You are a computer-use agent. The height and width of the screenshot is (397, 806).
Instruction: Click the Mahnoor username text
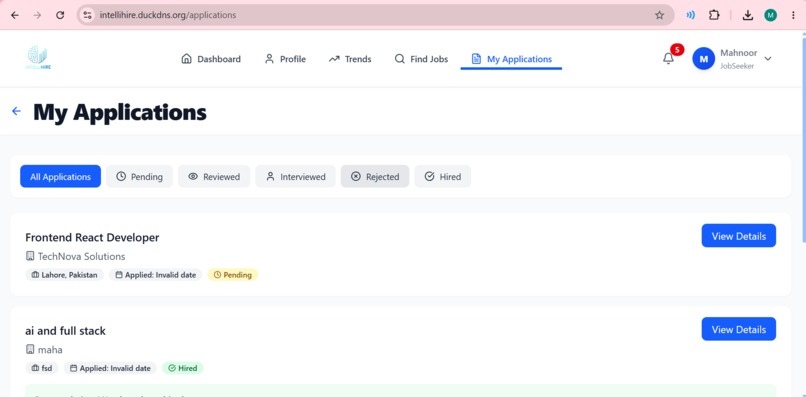pos(739,53)
